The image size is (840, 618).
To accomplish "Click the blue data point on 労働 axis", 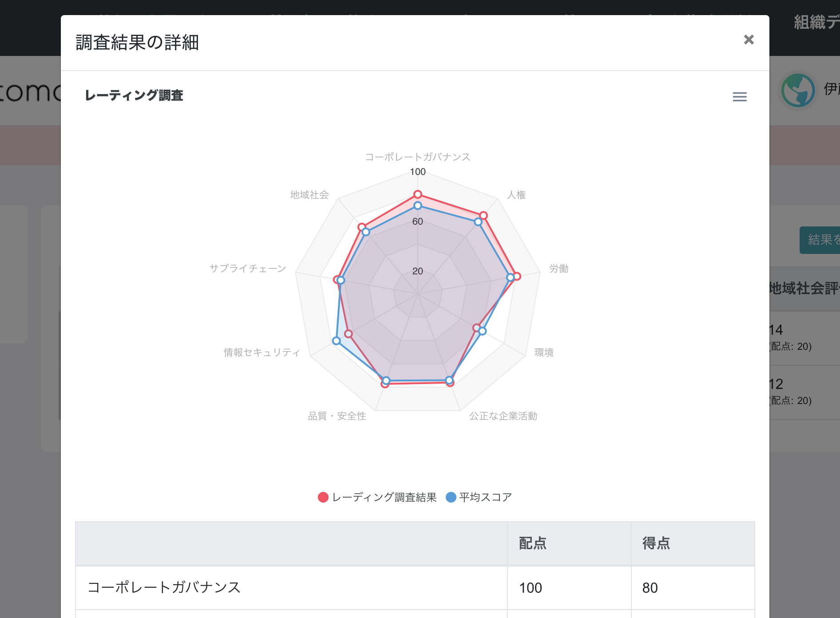I will click(511, 276).
